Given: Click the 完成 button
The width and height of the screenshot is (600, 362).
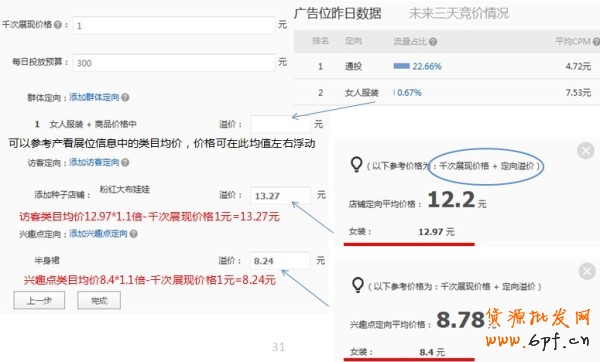Looking at the screenshot, I should (x=99, y=300).
